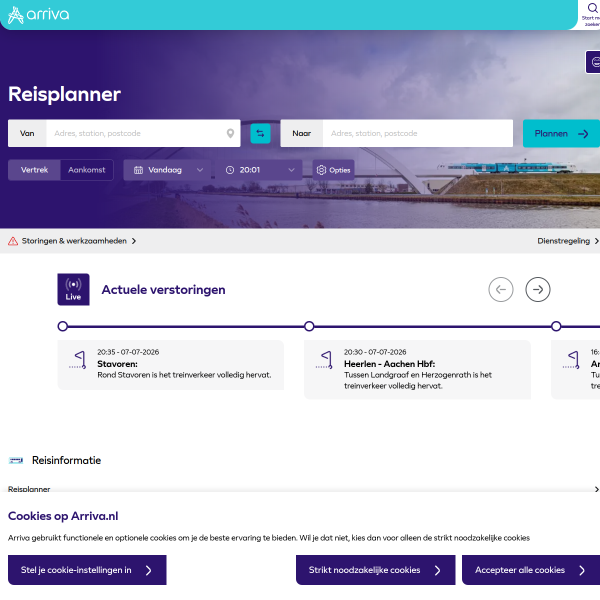Click the calendar icon beside Vandaag
Image resolution: width=600 pixels, height=600 pixels.
coord(138,170)
